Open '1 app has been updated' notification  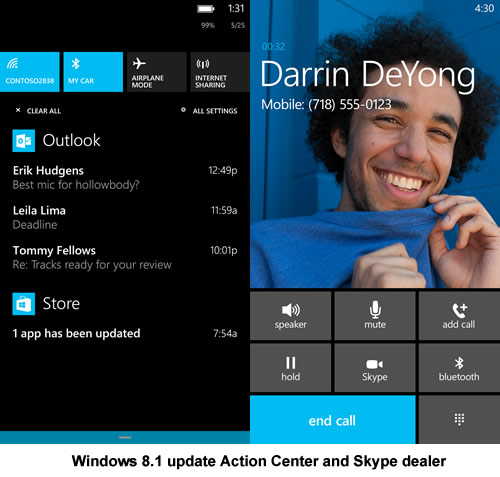(x=125, y=333)
